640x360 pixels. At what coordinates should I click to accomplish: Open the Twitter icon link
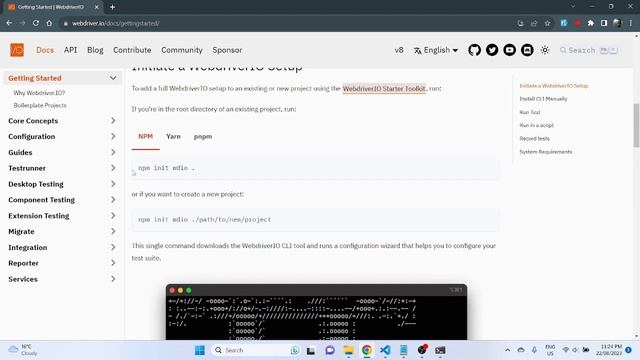click(492, 50)
